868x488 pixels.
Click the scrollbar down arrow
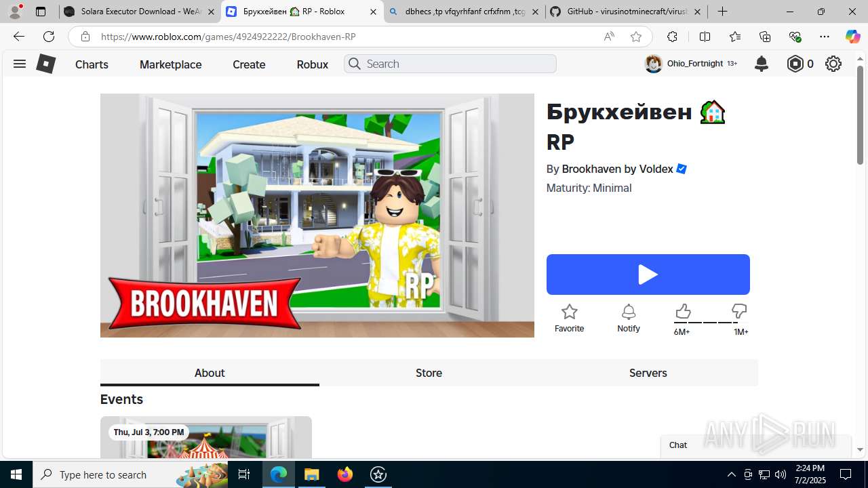coord(860,450)
